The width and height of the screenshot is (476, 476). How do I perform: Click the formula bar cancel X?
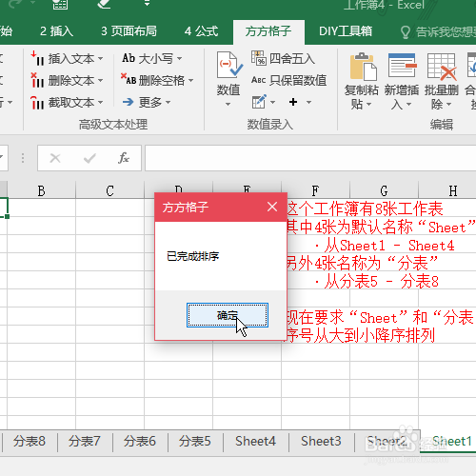(55, 158)
